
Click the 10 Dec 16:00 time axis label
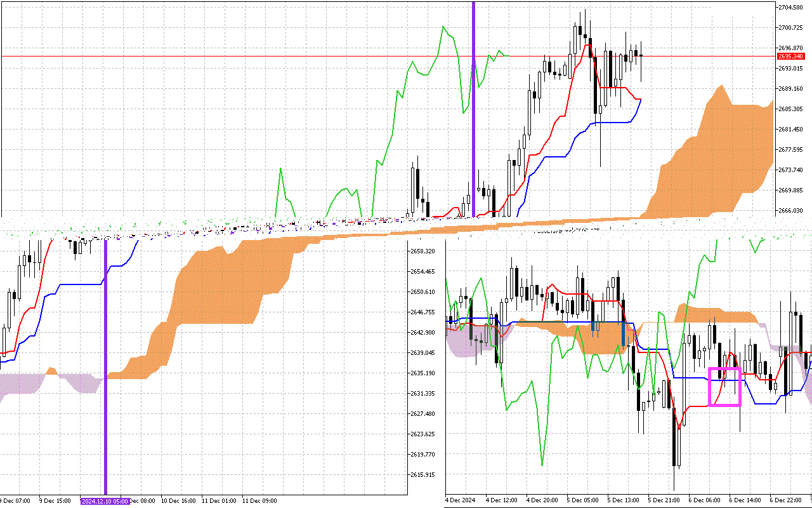pyautogui.click(x=178, y=501)
